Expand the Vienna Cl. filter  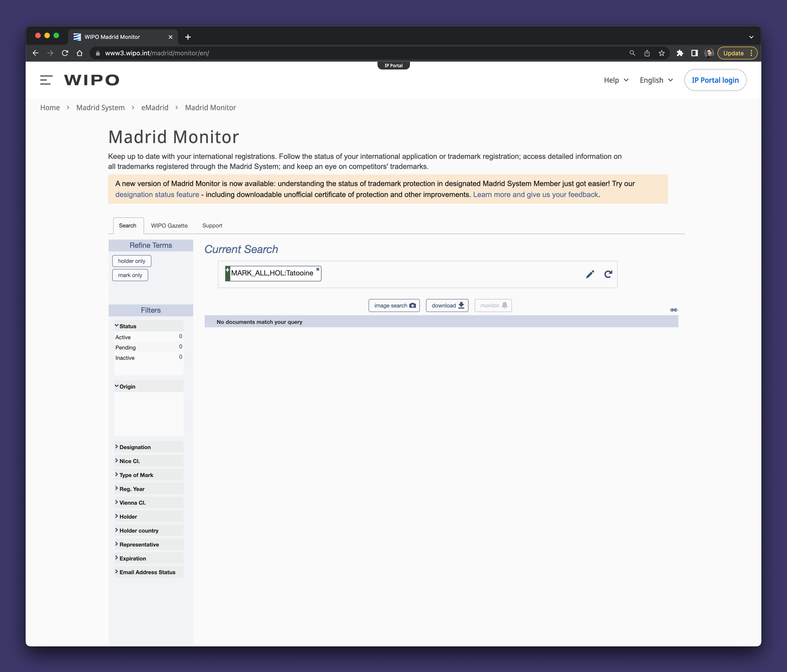click(x=149, y=503)
